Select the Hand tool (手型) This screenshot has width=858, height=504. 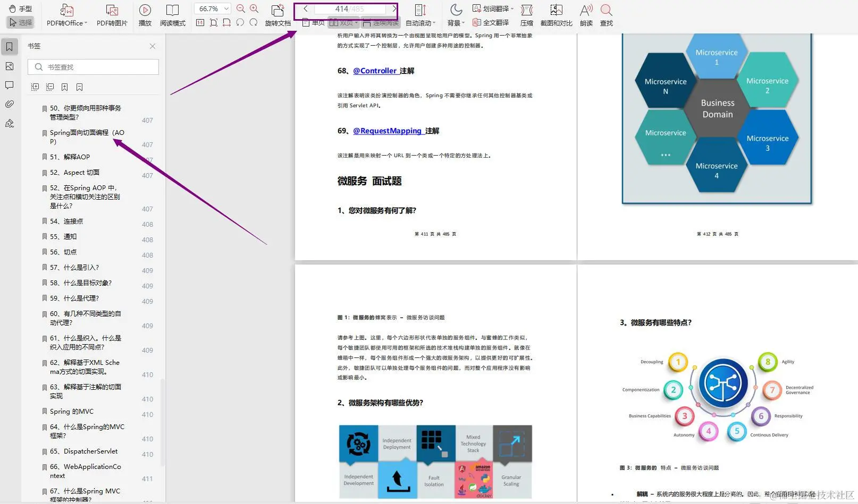pyautogui.click(x=20, y=8)
